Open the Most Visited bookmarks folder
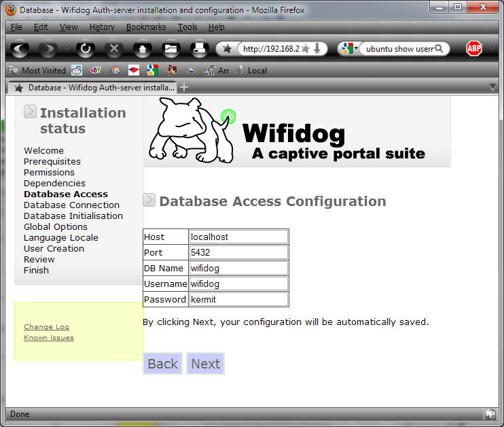 pos(37,71)
